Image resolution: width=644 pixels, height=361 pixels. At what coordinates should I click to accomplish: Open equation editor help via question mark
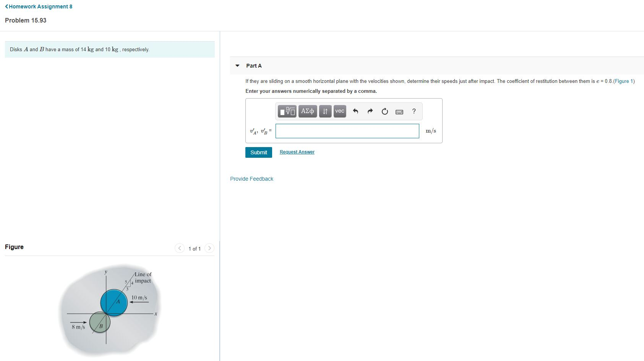(414, 111)
